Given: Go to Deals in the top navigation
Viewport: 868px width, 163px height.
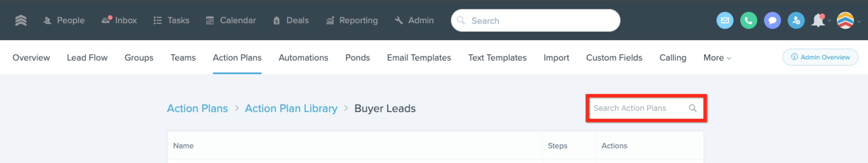Looking at the screenshot, I should pos(291,20).
